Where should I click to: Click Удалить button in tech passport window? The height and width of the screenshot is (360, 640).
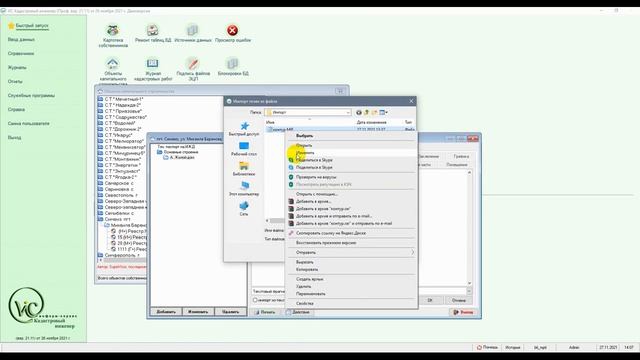(231, 312)
